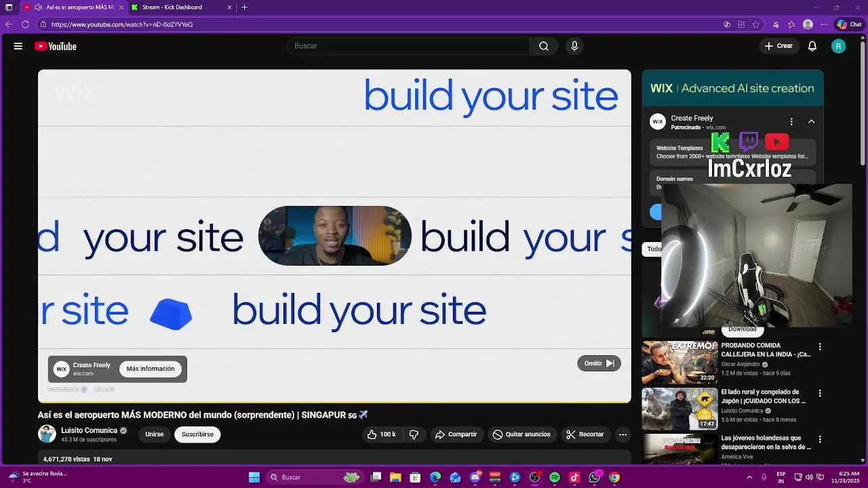The image size is (868, 488).
Task: Click the Wix Advanced AI site banner
Action: click(x=732, y=88)
